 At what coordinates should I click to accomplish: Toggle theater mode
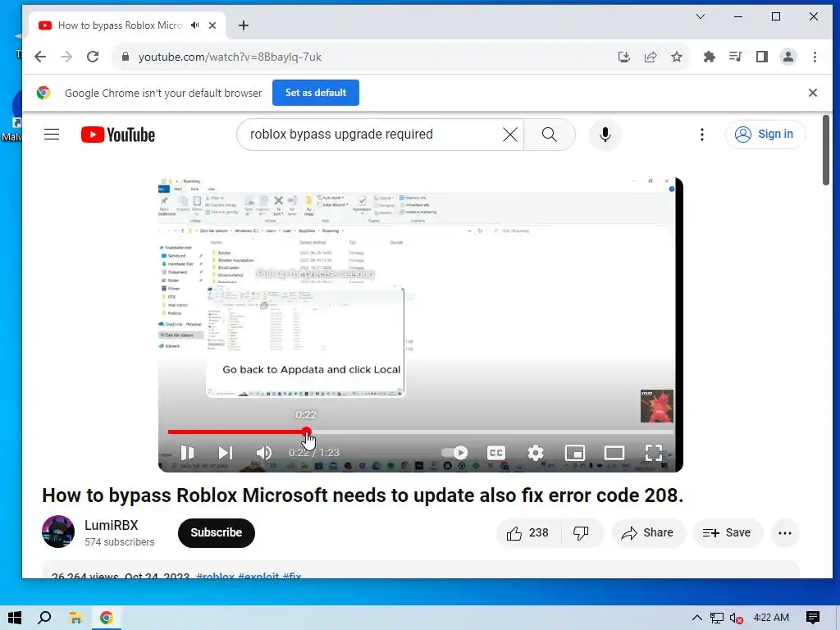coord(614,453)
